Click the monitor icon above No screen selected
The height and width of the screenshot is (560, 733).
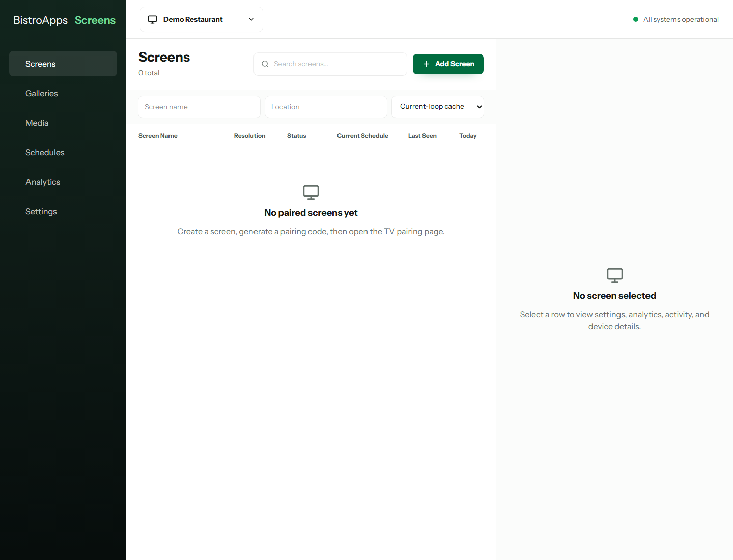click(615, 275)
